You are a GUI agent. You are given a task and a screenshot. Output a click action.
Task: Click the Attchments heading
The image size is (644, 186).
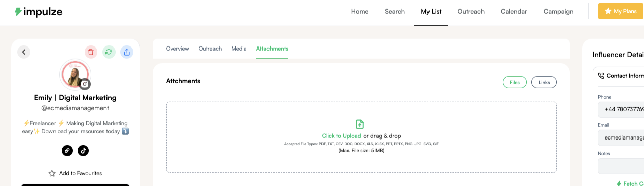coord(183,81)
